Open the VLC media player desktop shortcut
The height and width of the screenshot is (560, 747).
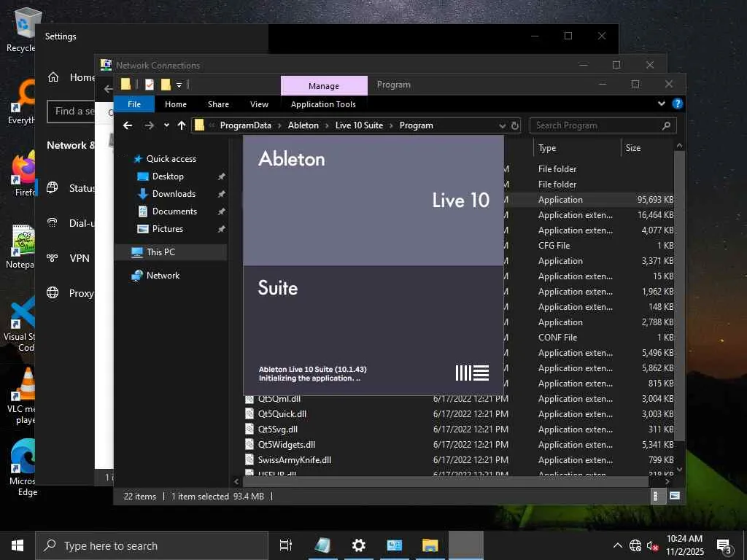(24, 396)
